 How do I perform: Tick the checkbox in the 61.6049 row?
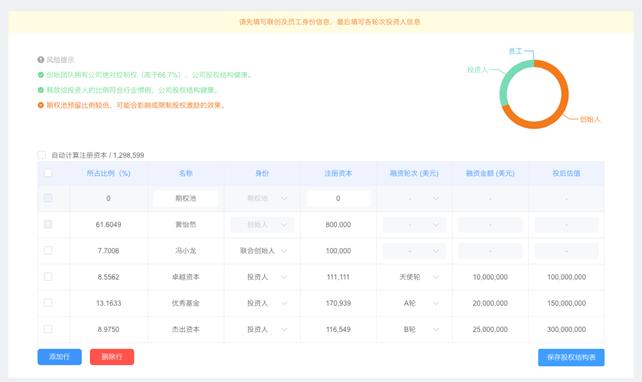[x=48, y=224]
